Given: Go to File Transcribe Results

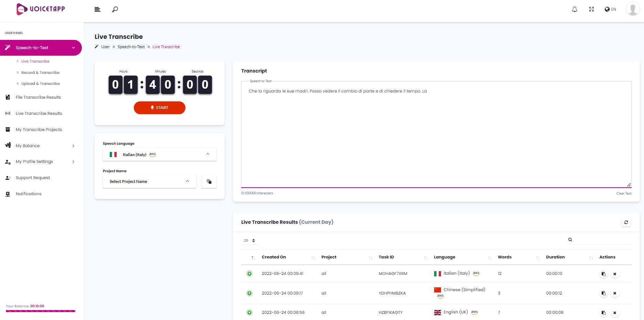Looking at the screenshot, I should pos(38,97).
